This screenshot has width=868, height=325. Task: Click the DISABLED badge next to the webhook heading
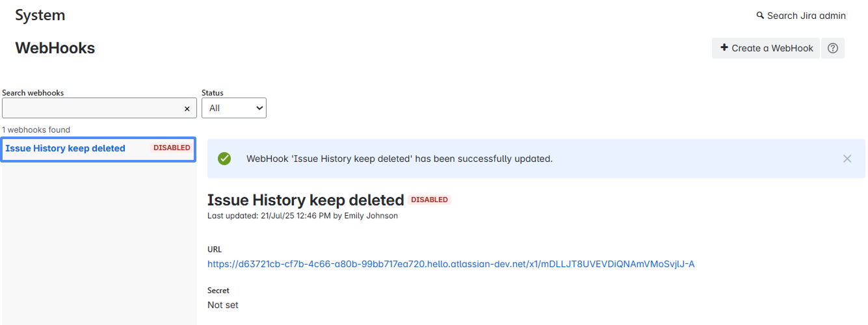tap(430, 200)
